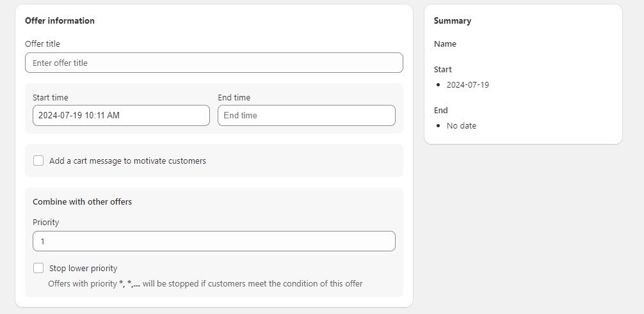Focus the Priority number field

(x=214, y=241)
